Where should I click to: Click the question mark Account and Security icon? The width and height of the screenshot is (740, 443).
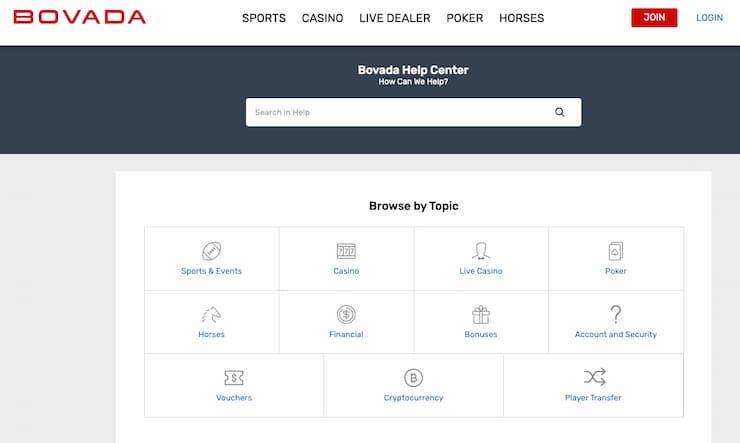pyautogui.click(x=615, y=314)
